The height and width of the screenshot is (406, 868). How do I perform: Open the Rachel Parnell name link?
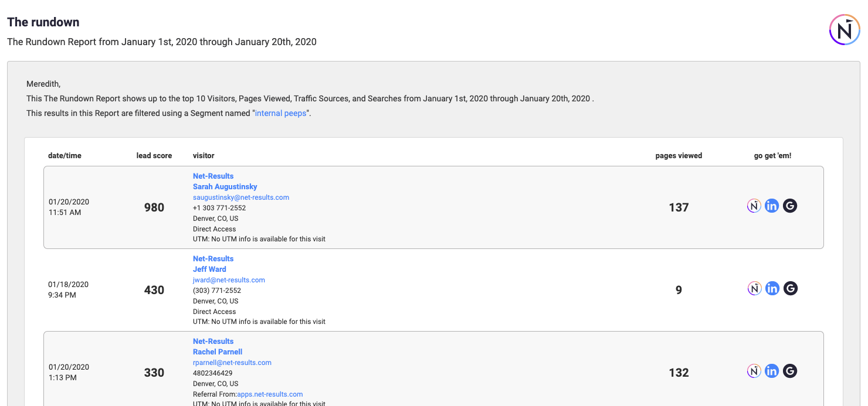pos(217,352)
